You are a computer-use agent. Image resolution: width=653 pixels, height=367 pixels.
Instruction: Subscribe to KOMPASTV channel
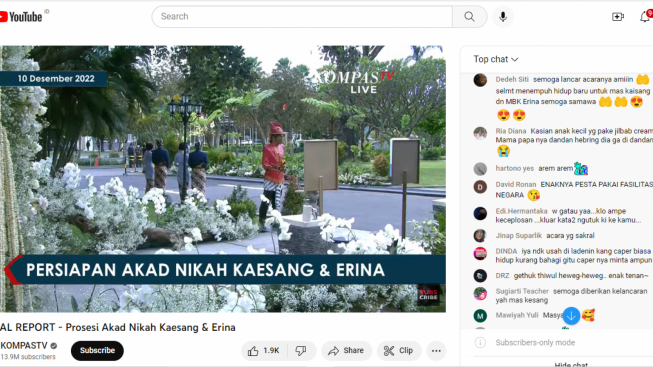97,351
